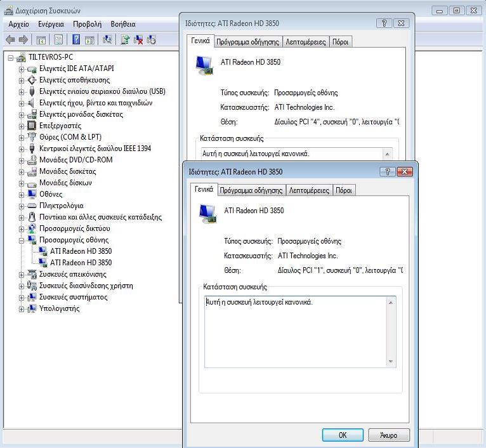Close the front ATI Radeon properties dialog
This screenshot has height=448, width=486.
click(x=405, y=171)
